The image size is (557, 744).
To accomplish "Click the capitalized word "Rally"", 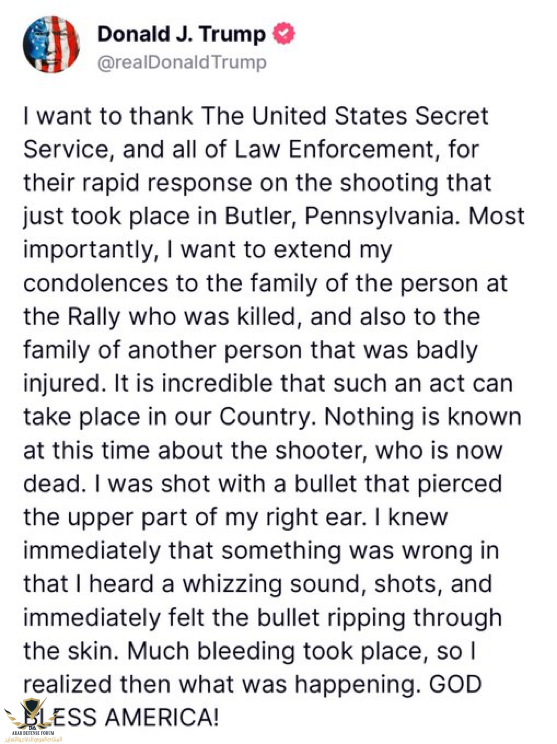I will (x=94, y=317).
